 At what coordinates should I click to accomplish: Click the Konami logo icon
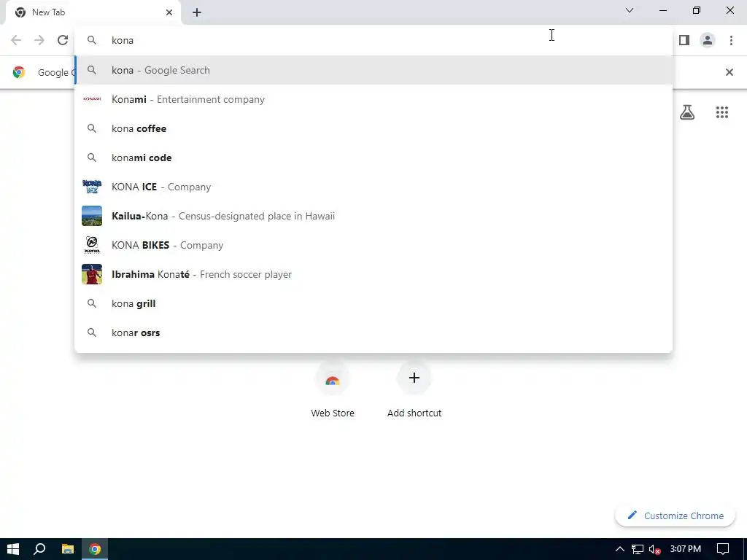[92, 99]
